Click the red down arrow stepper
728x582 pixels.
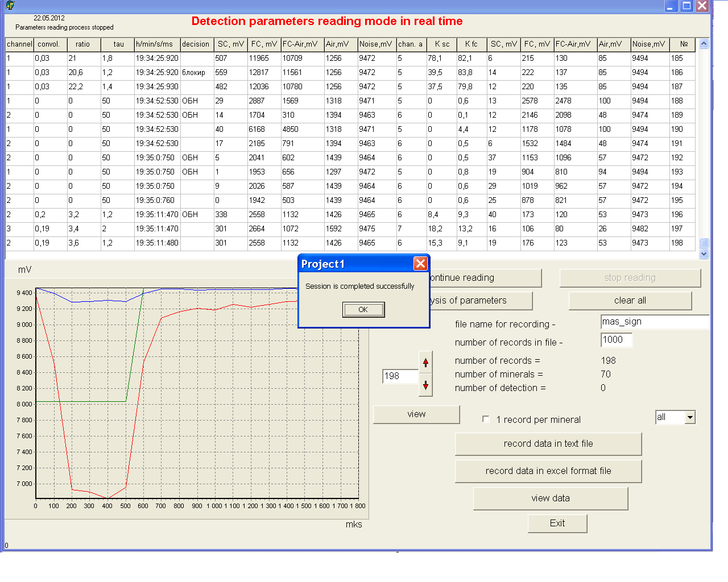[425, 385]
